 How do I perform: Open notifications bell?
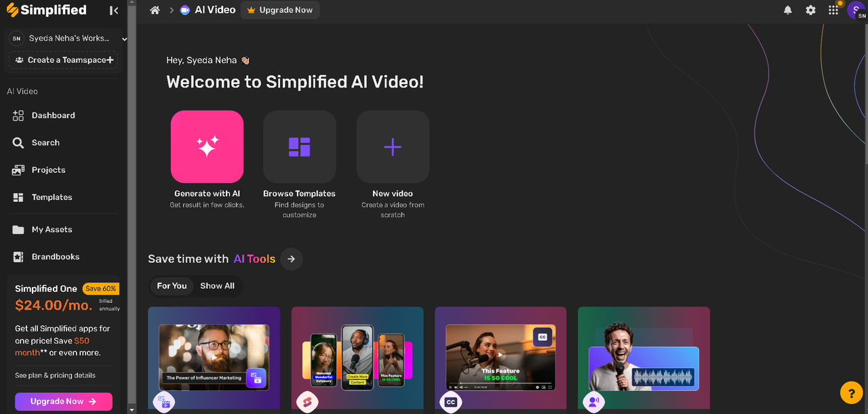788,10
